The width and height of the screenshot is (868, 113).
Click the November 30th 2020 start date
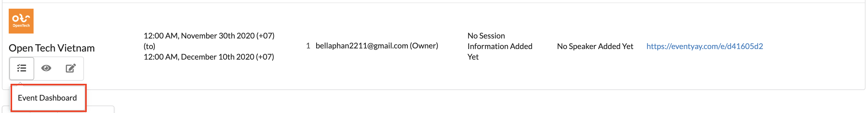point(209,36)
